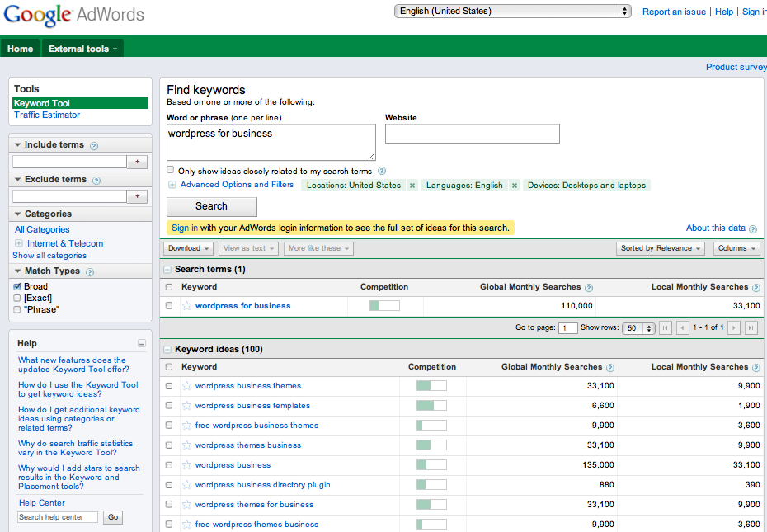Open Traffic Estimator tool
767x532 pixels.
coord(47,115)
